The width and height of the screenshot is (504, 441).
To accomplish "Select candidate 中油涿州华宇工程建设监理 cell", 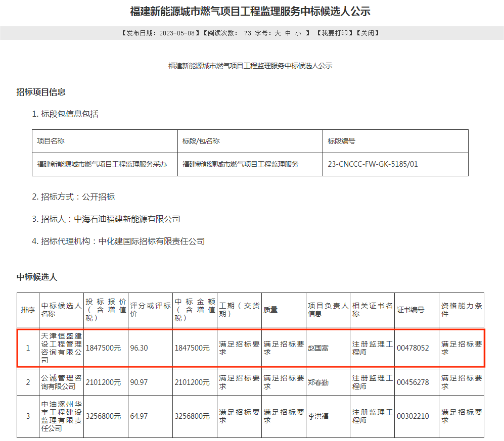I will pyautogui.click(x=61, y=416).
